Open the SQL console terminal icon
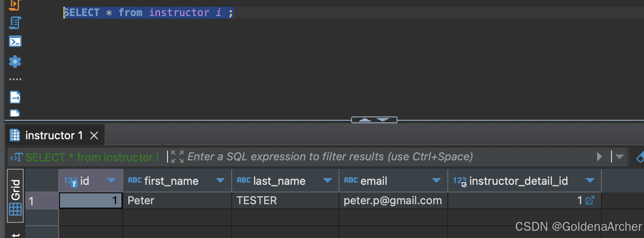 (15, 41)
